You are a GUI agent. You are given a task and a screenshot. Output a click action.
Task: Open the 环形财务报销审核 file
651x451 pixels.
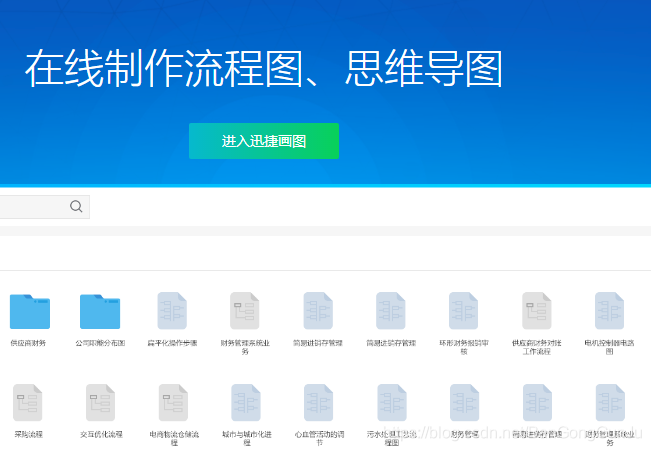(x=464, y=311)
